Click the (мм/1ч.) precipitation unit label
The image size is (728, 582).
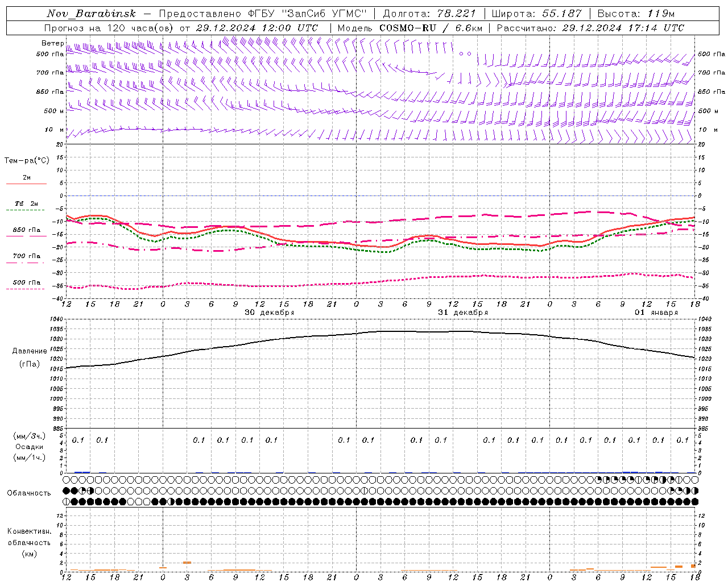tap(29, 458)
